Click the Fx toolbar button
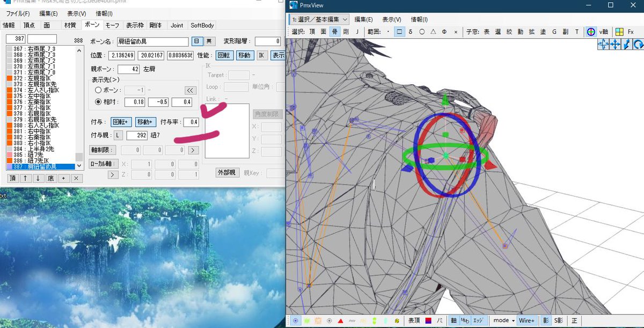This screenshot has height=328, width=644. coord(631,32)
